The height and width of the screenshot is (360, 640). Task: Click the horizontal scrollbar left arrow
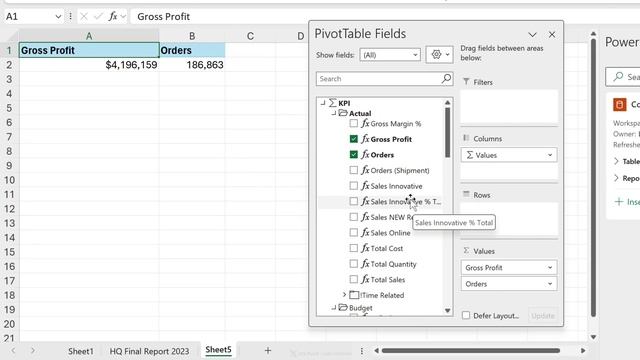[376, 351]
